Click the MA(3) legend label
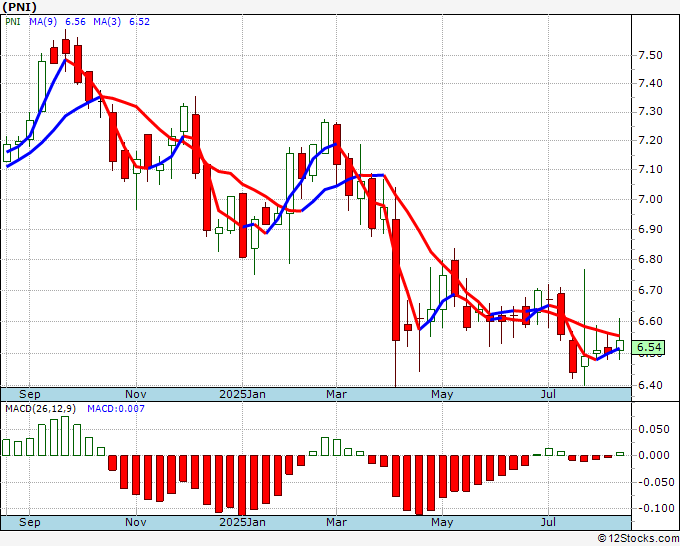Viewport: 680px width, 546px height. [x=107, y=22]
